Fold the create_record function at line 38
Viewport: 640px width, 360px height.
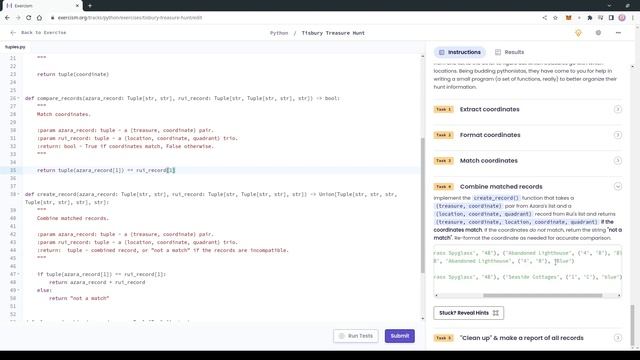(19, 194)
